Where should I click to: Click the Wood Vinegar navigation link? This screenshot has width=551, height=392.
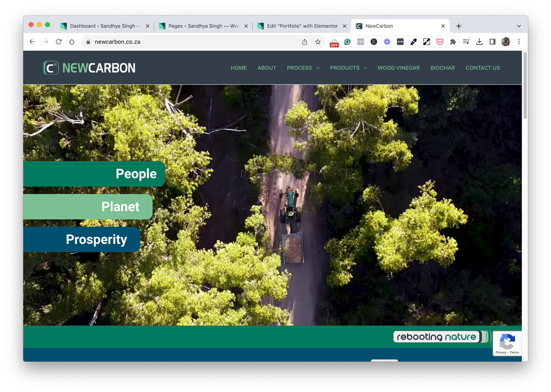pos(398,68)
